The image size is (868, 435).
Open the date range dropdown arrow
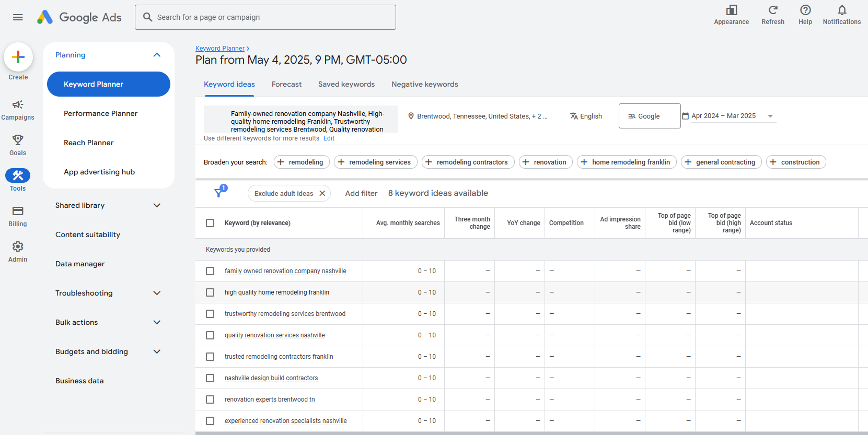[770, 116]
